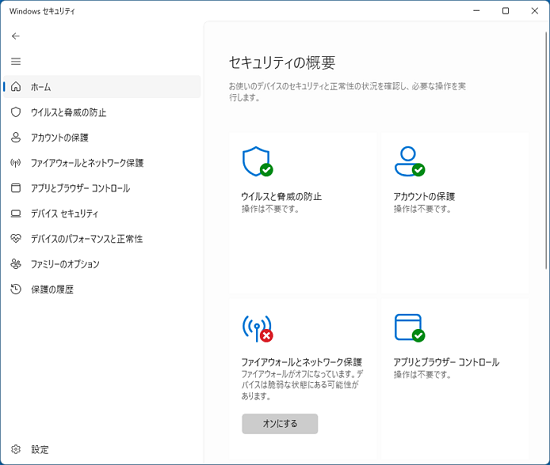Click the window icon beside アプリとブラウザー コントロール in sidebar
The height and width of the screenshot is (465, 550).
click(x=16, y=188)
